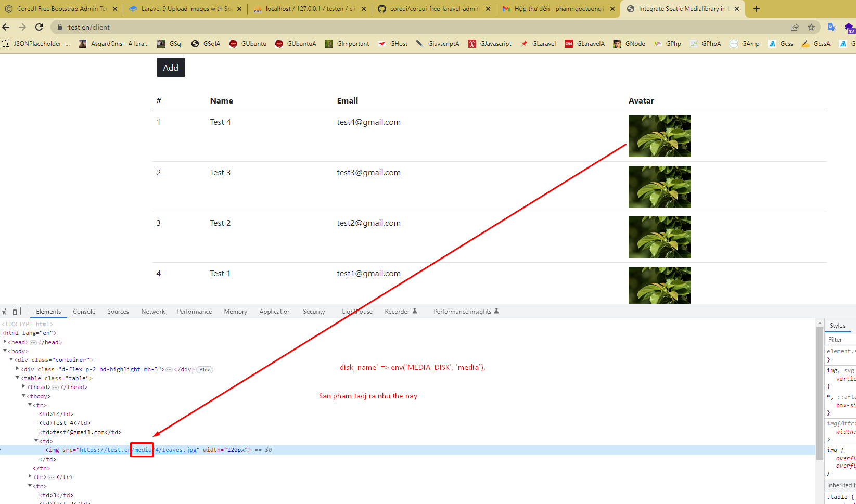Click the avatar image for Test 4
The width and height of the screenshot is (856, 504).
[x=660, y=136]
